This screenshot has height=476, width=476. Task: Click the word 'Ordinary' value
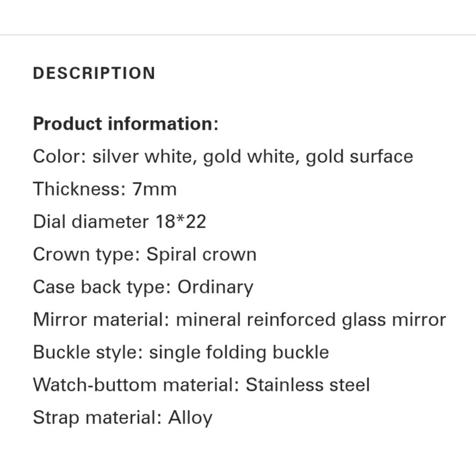pos(215,287)
